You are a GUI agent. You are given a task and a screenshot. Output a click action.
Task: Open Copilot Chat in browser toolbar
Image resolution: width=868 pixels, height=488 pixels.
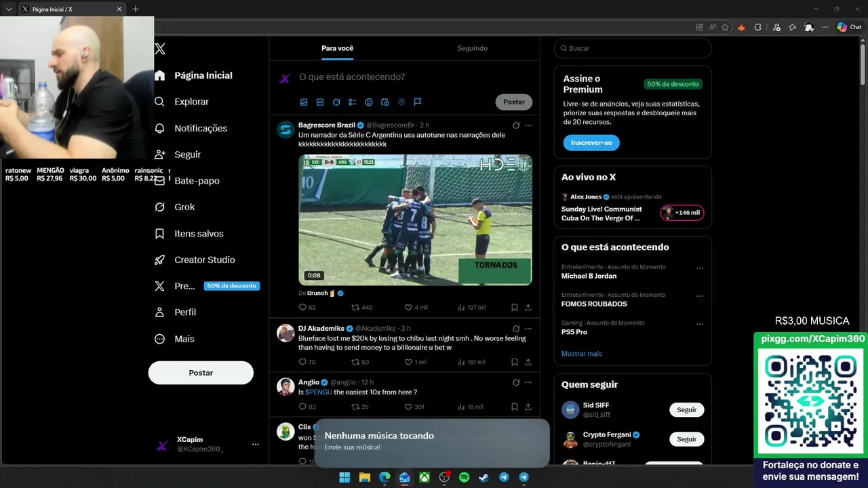(849, 27)
